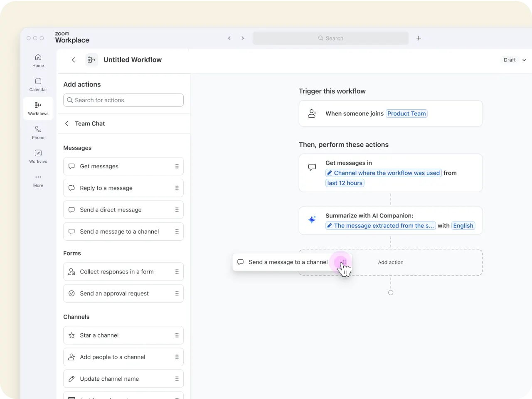532x399 pixels.
Task: Click the Product Team channel chip
Action: (x=406, y=113)
